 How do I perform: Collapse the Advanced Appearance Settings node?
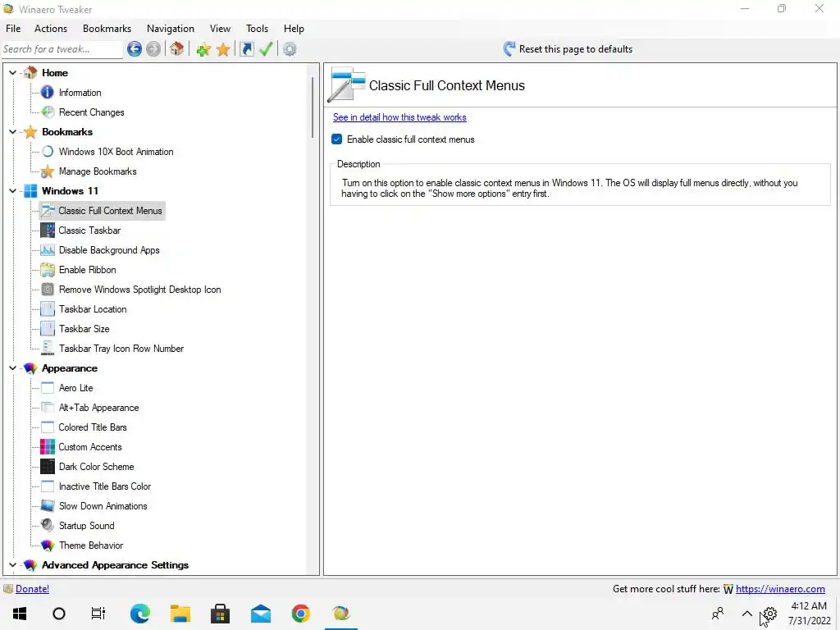coord(13,564)
